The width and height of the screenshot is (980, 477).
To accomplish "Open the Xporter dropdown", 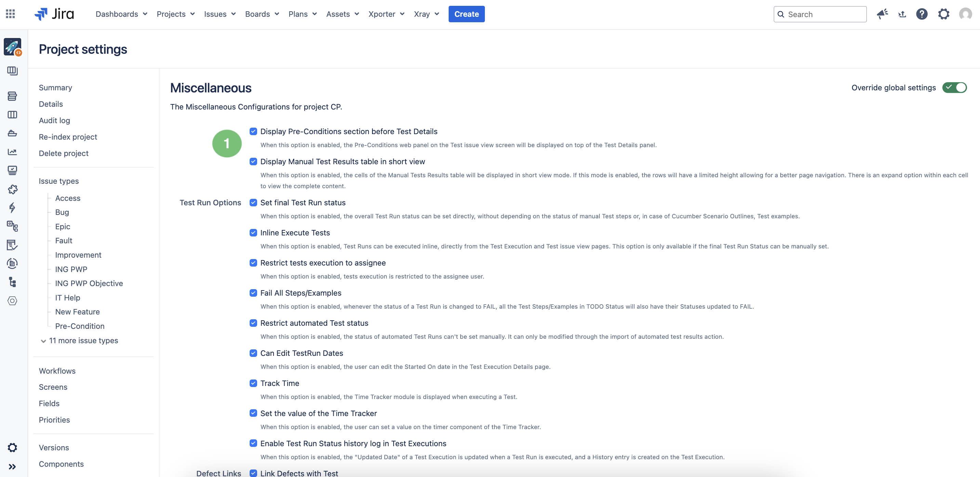I will (386, 14).
